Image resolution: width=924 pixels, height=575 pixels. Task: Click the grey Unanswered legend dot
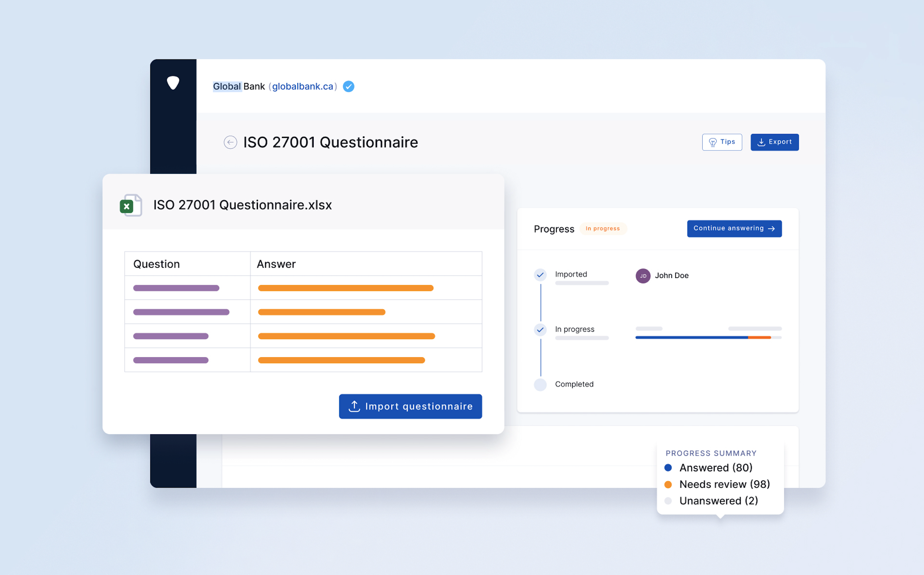tap(668, 501)
